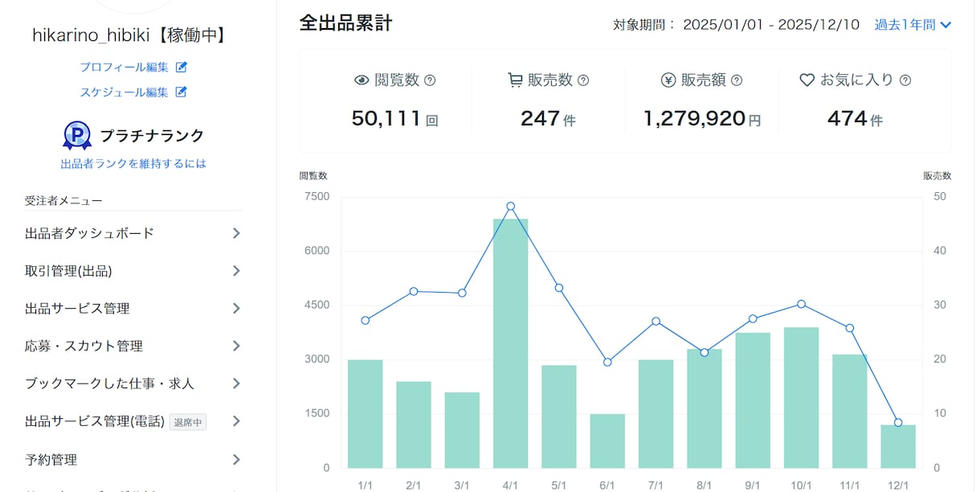Click the shopping cart icon for 販売数
Image resolution: width=980 pixels, height=492 pixels.
click(x=515, y=80)
